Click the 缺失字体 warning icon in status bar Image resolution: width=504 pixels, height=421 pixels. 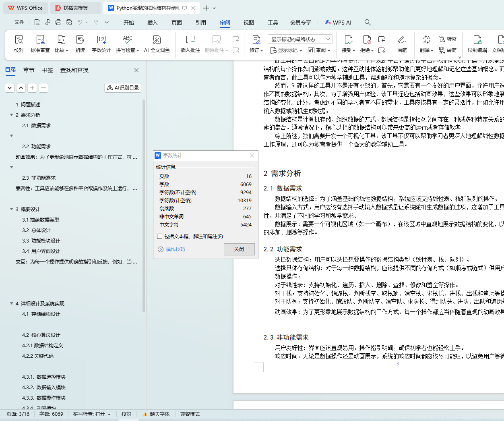click(145, 414)
